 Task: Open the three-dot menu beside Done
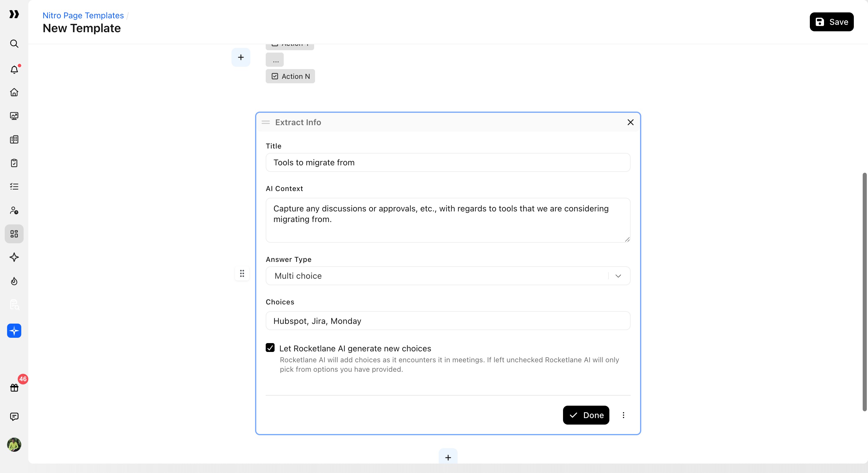pos(623,415)
